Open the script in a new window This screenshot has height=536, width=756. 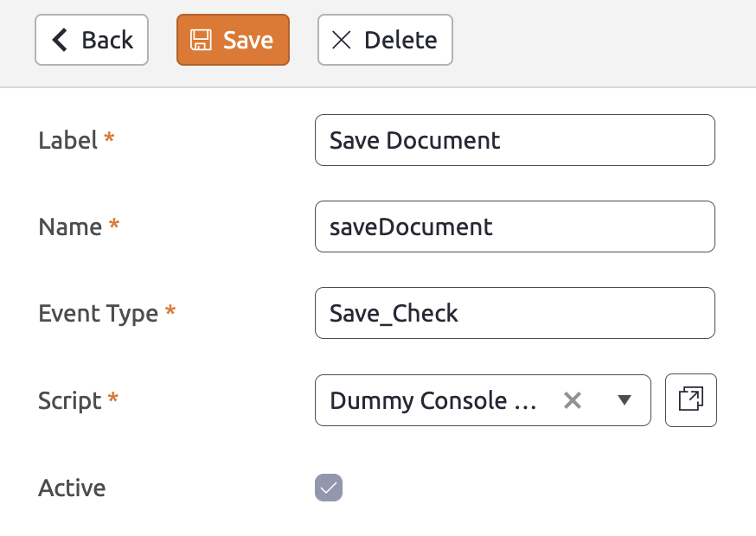tap(691, 400)
